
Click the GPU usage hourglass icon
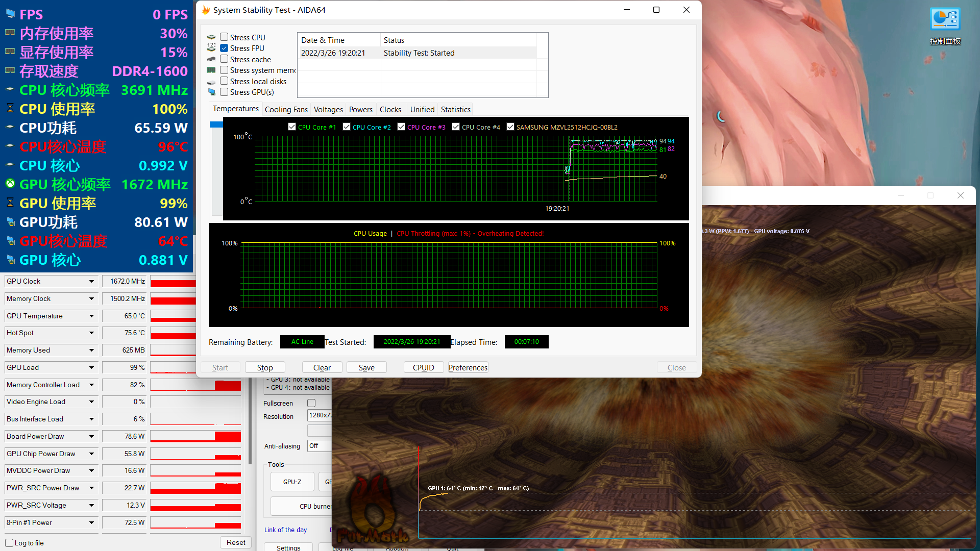[10, 203]
